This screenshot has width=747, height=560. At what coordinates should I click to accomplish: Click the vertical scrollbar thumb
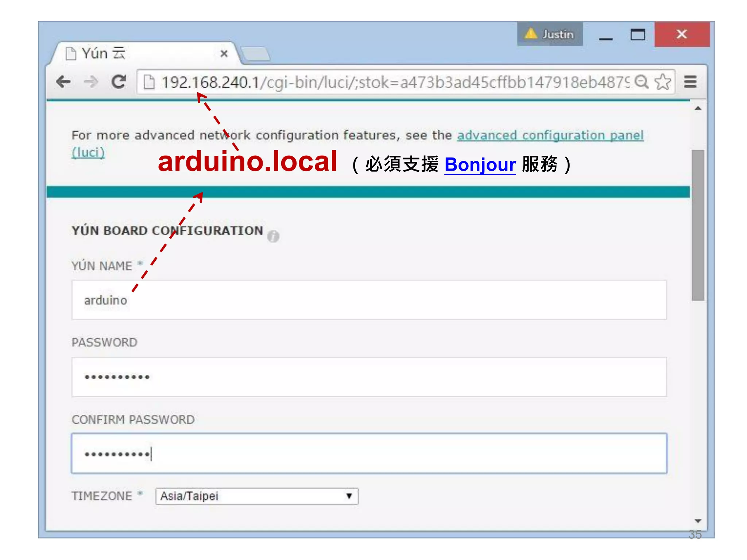[x=698, y=225]
